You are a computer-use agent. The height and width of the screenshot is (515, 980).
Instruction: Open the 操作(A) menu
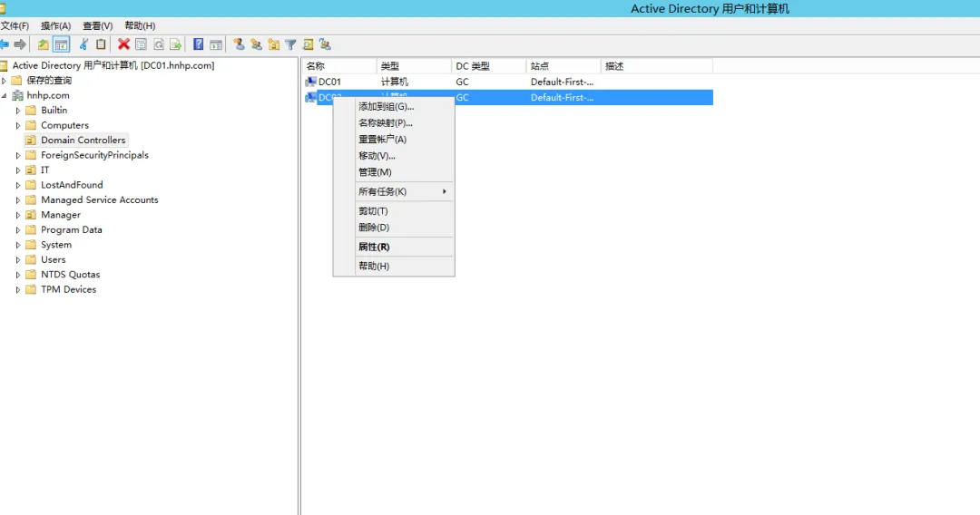pyautogui.click(x=55, y=25)
